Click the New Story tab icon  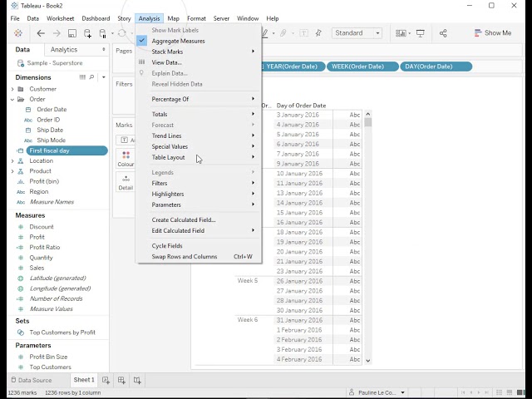click(x=137, y=381)
